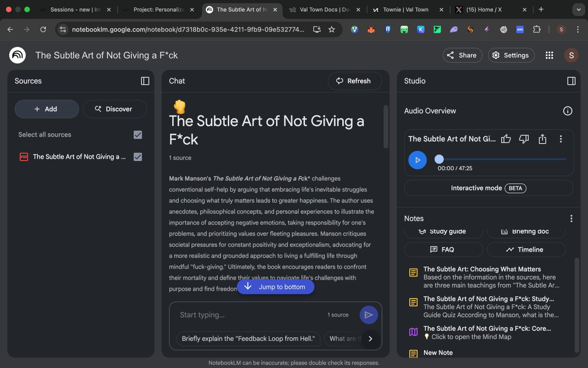Open Chrome menu three dots
The width and height of the screenshot is (588, 368).
coord(578,29)
